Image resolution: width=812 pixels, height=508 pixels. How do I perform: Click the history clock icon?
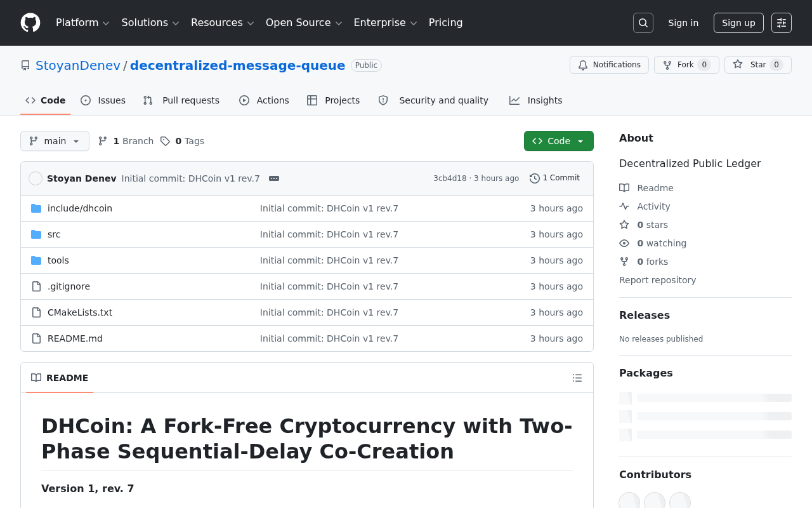[x=535, y=178]
